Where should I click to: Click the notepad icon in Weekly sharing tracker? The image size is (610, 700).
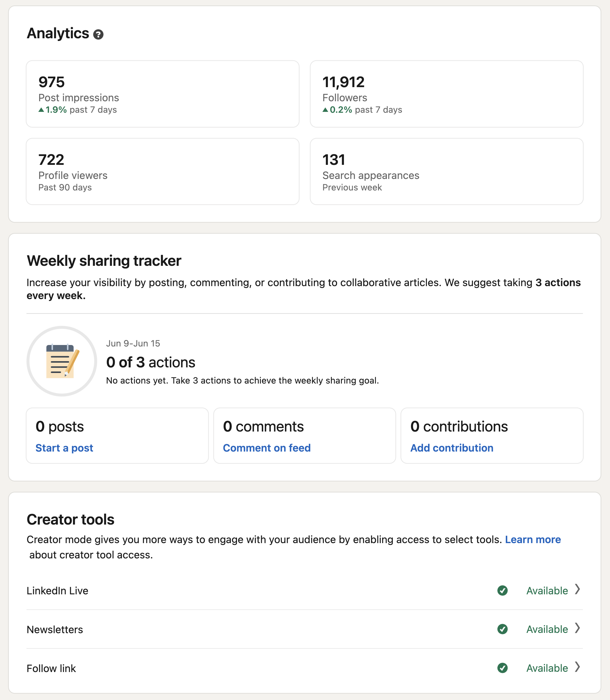coord(62,362)
